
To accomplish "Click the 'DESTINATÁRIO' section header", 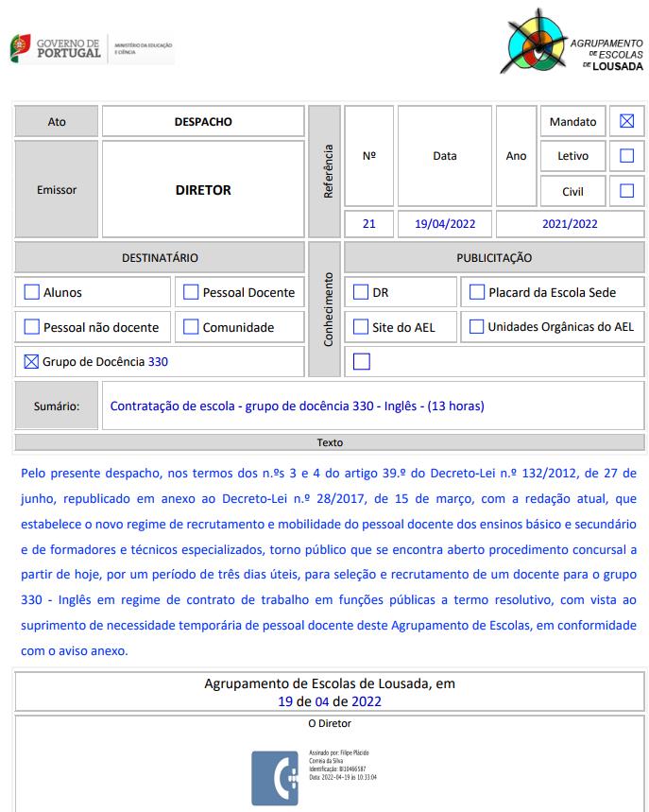I will pyautogui.click(x=160, y=257).
